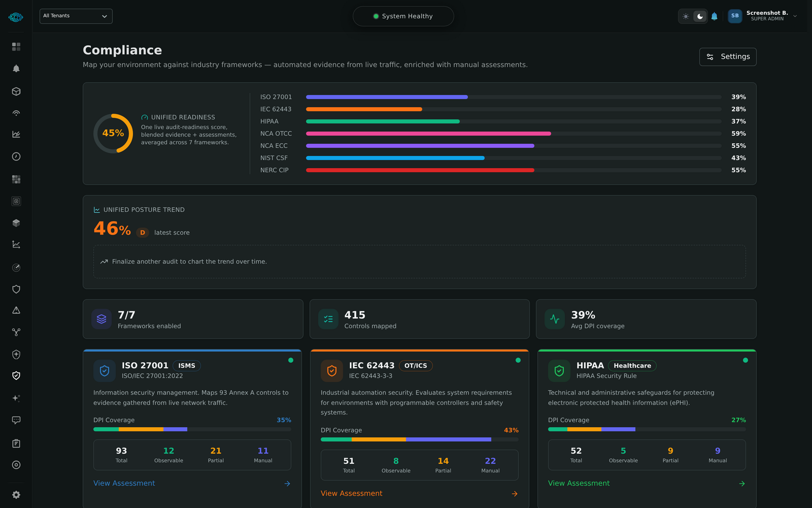Click the IEC 62443 card shield icon
Viewport: 812px width, 508px height.
(332, 371)
